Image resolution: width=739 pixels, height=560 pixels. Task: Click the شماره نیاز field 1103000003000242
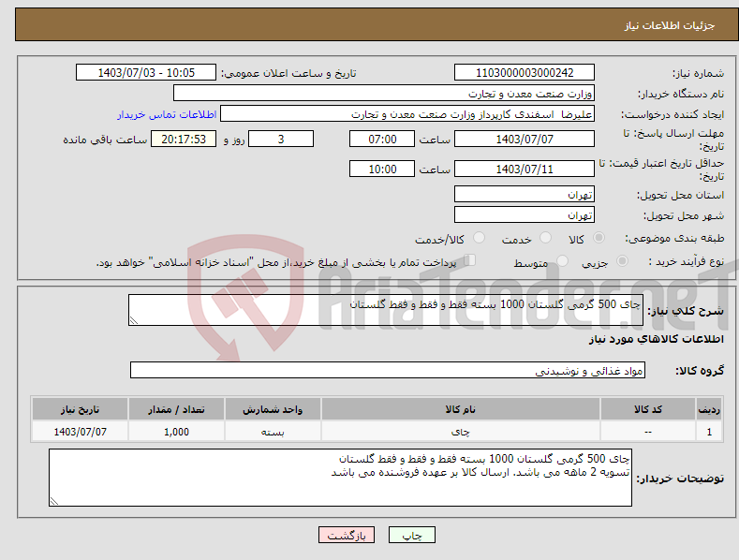(x=525, y=73)
